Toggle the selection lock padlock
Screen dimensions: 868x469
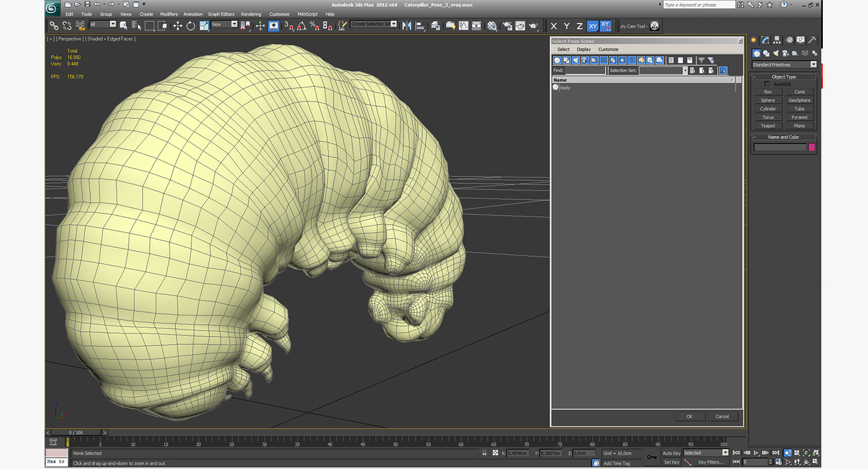tap(484, 453)
